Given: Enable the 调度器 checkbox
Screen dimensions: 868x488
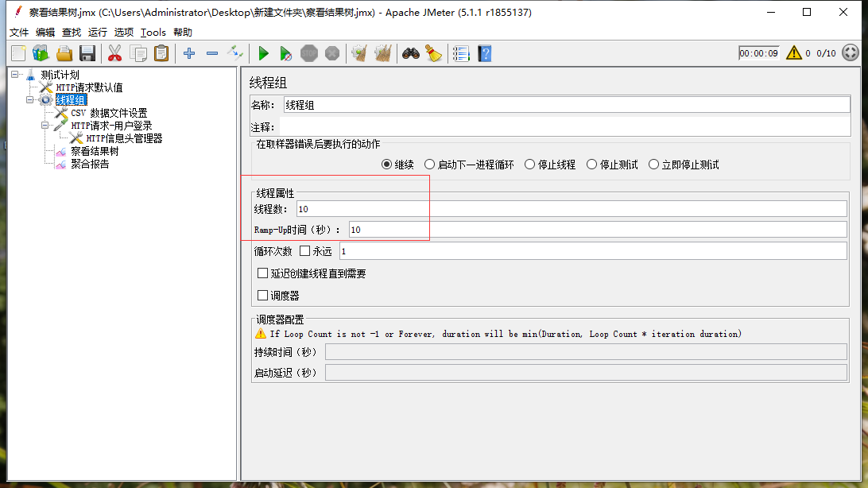Looking at the screenshot, I should coord(263,296).
